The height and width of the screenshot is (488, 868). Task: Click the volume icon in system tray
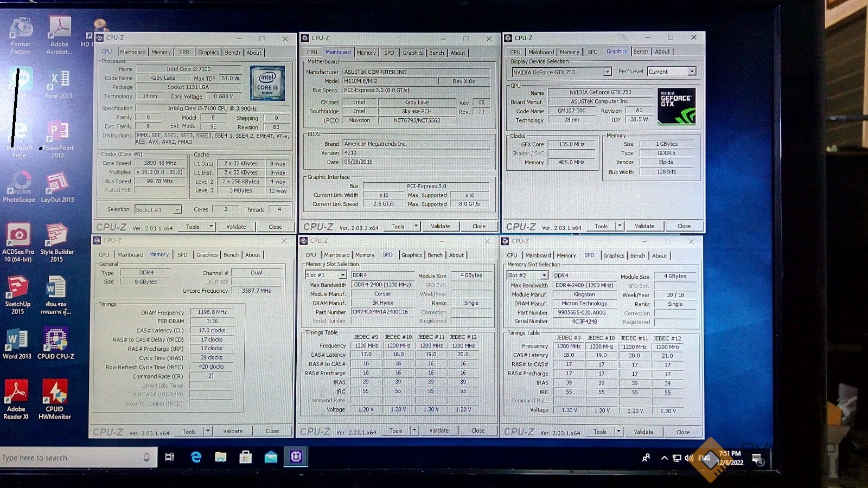click(x=689, y=458)
